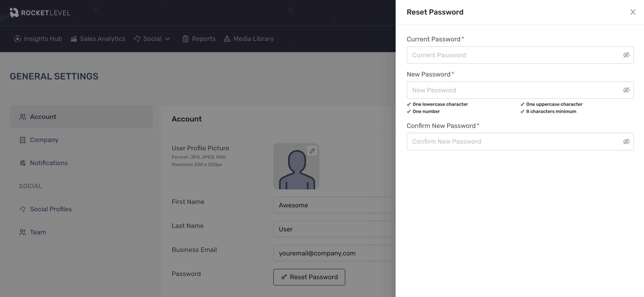This screenshot has width=644, height=297.
Task: Select Company in the settings sidebar
Action: pyautogui.click(x=81, y=140)
